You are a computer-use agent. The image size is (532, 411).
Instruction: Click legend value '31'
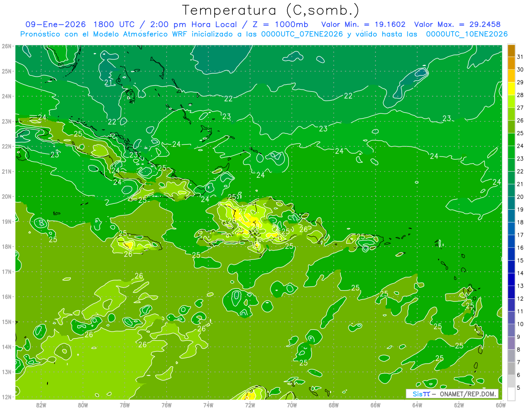point(520,57)
